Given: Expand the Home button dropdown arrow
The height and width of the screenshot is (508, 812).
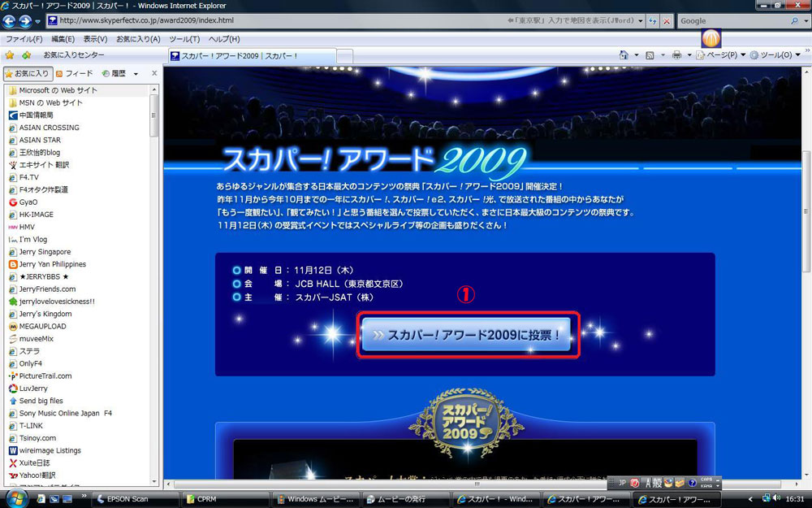Looking at the screenshot, I should tap(636, 55).
